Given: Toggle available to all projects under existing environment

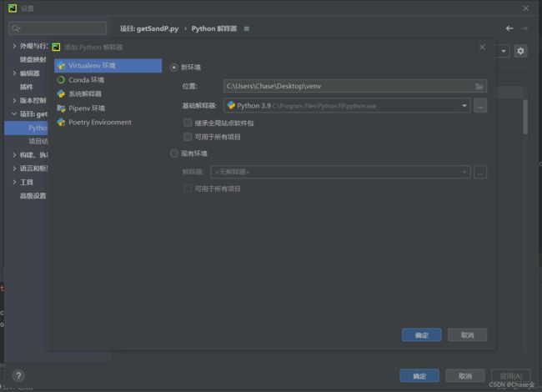Looking at the screenshot, I should [x=188, y=188].
